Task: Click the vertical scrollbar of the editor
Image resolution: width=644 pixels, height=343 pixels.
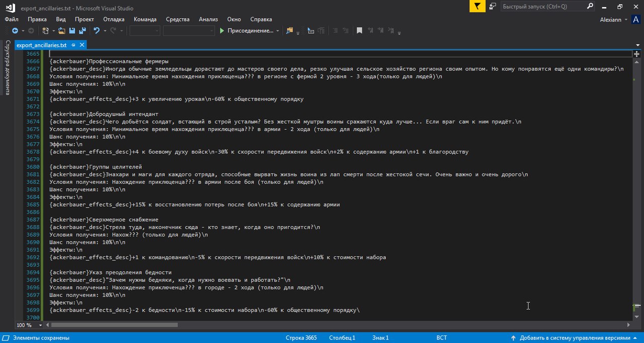Action: click(636, 186)
